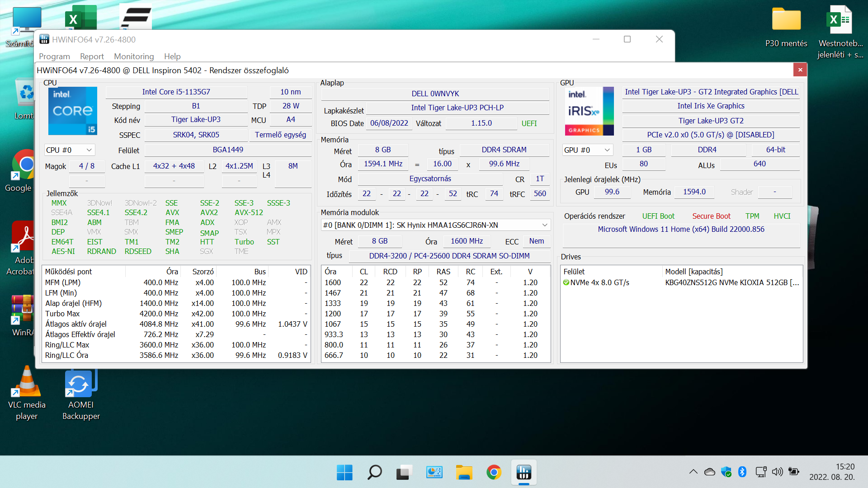Open Chrome from the taskbar
Viewport: 868px width, 488px height.
coord(494,473)
